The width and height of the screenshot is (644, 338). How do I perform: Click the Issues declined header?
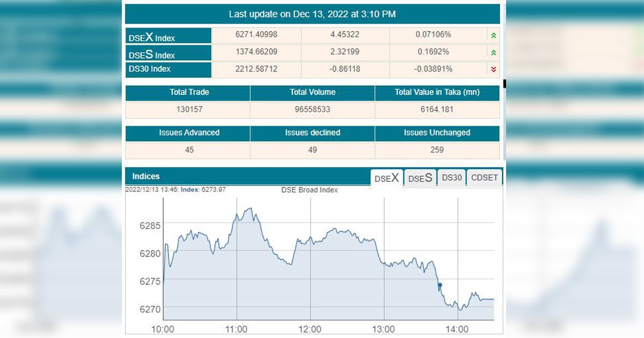pyautogui.click(x=313, y=133)
